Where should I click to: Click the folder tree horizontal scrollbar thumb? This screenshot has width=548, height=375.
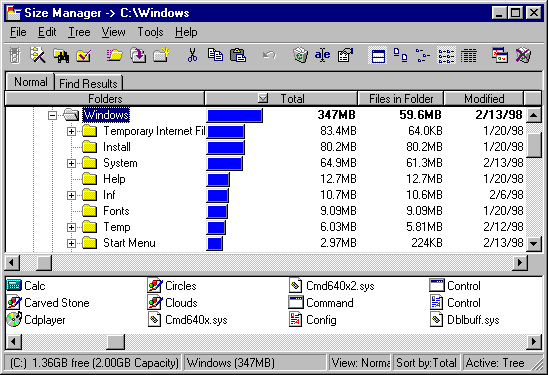click(x=44, y=263)
